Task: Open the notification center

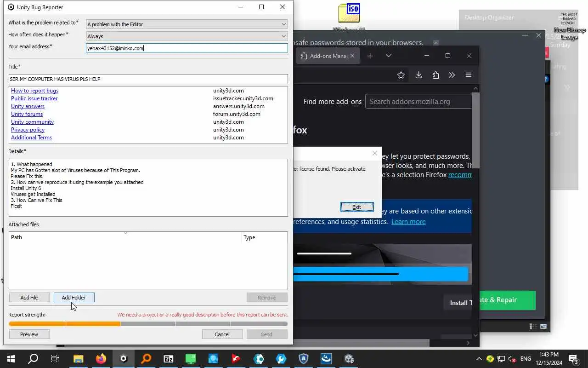Action: [x=573, y=359]
